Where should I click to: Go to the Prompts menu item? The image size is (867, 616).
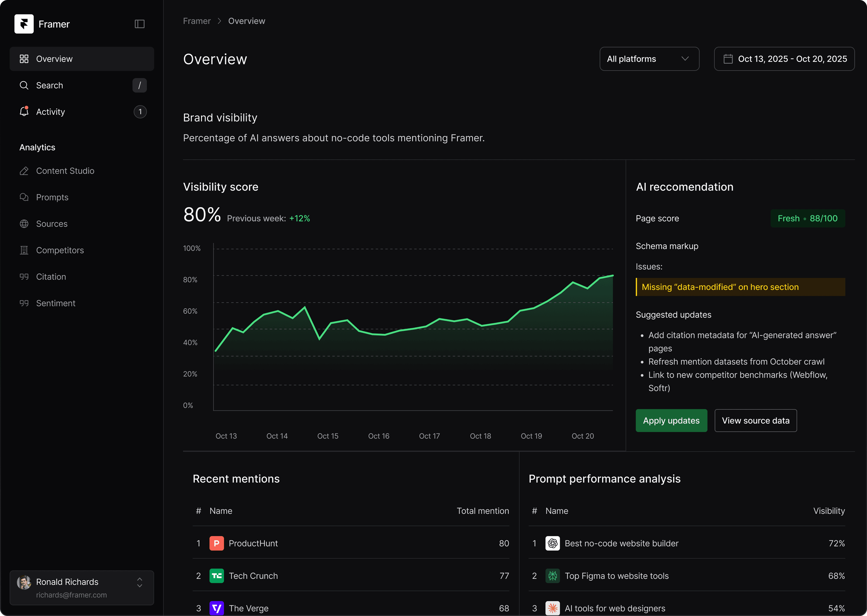click(52, 197)
